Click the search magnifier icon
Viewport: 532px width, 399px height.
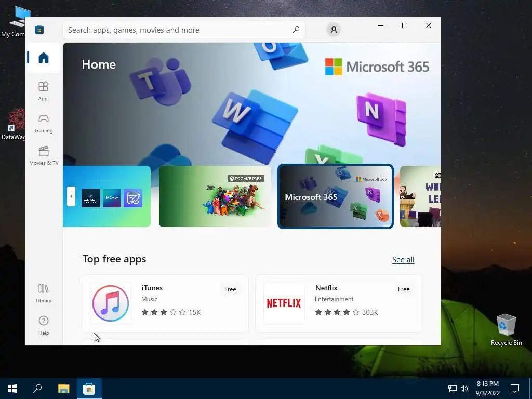pos(296,30)
